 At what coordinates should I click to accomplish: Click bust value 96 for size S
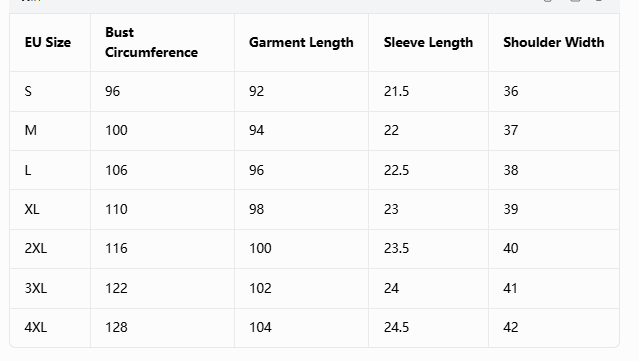point(112,91)
